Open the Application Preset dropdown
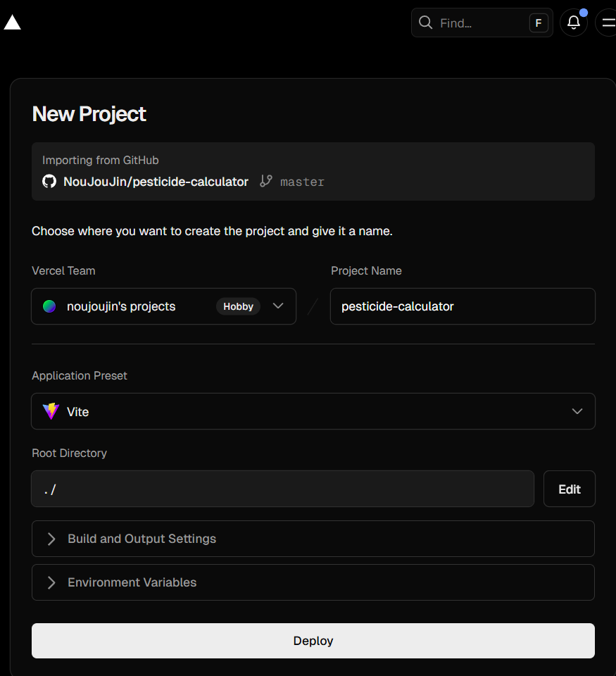 click(x=577, y=411)
